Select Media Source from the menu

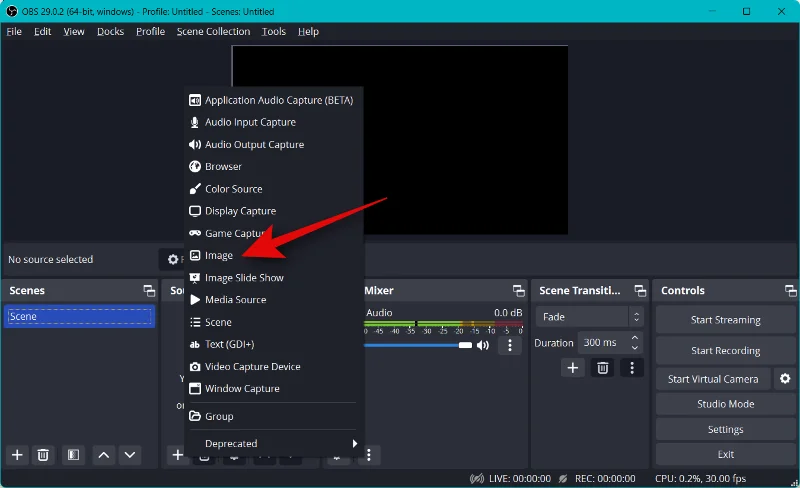click(273, 300)
